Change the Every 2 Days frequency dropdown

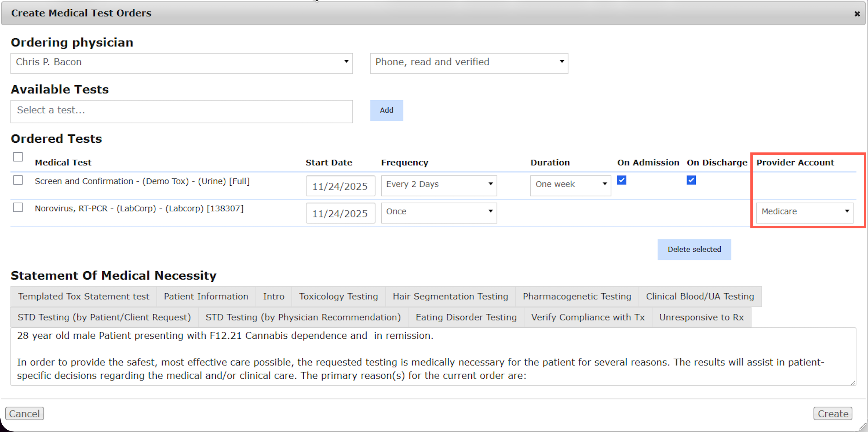[439, 185]
